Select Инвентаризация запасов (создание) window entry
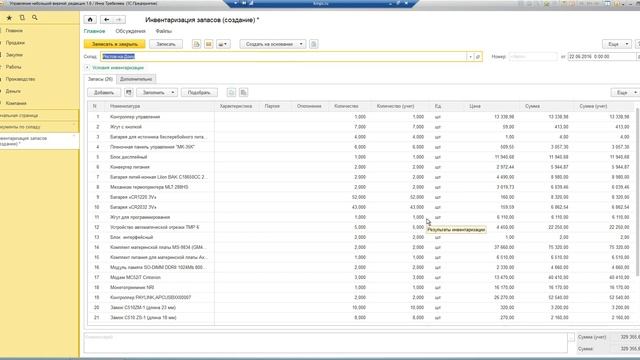This screenshot has width=640, height=360. pyautogui.click(x=39, y=141)
